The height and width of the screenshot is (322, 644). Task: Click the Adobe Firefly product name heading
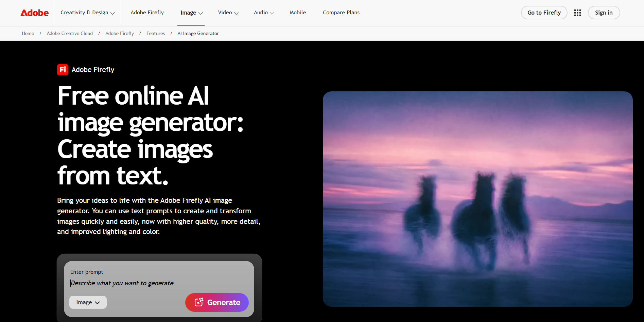[93, 70]
